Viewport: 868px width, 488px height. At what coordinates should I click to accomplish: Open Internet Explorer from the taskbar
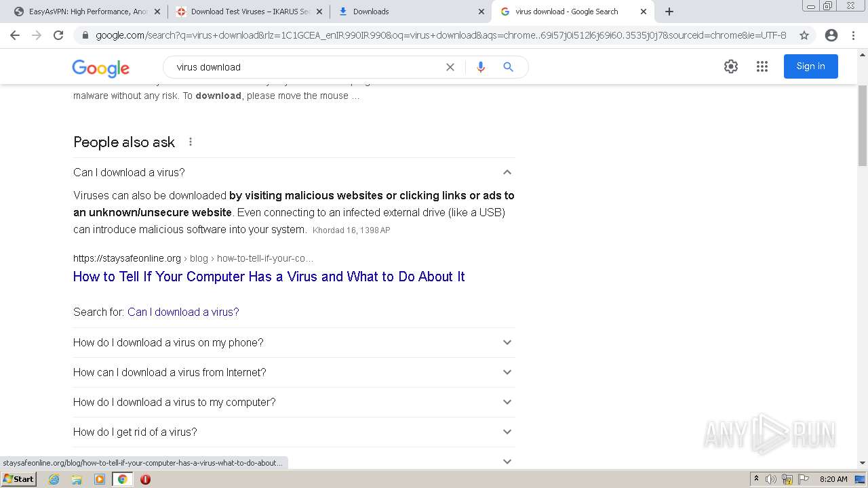[x=54, y=479]
